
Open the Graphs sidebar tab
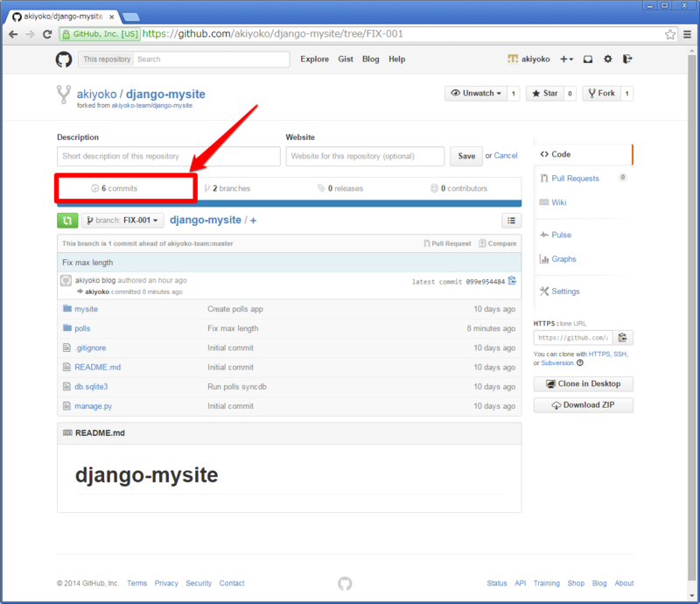pos(558,258)
